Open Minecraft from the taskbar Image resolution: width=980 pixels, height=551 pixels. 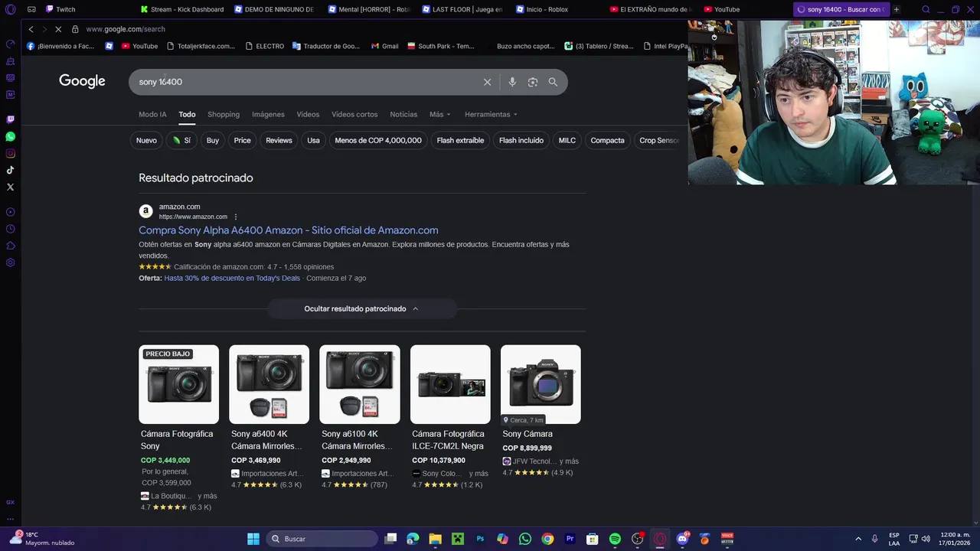pyautogui.click(x=458, y=539)
